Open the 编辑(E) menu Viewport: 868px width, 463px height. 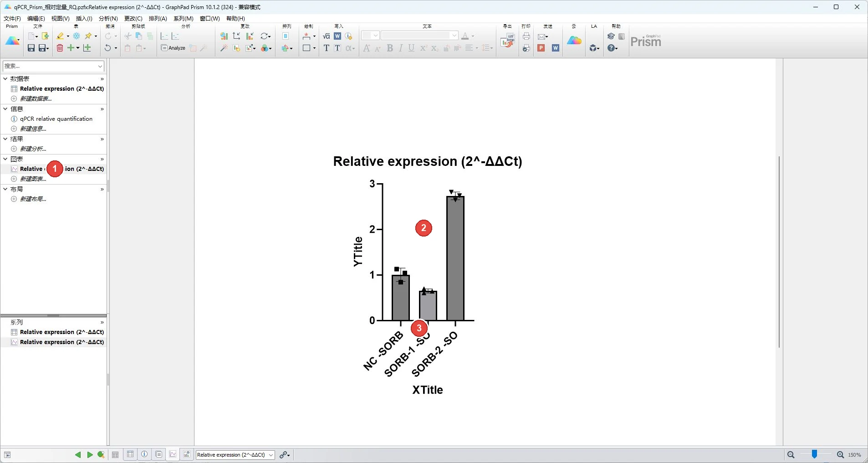coord(36,19)
